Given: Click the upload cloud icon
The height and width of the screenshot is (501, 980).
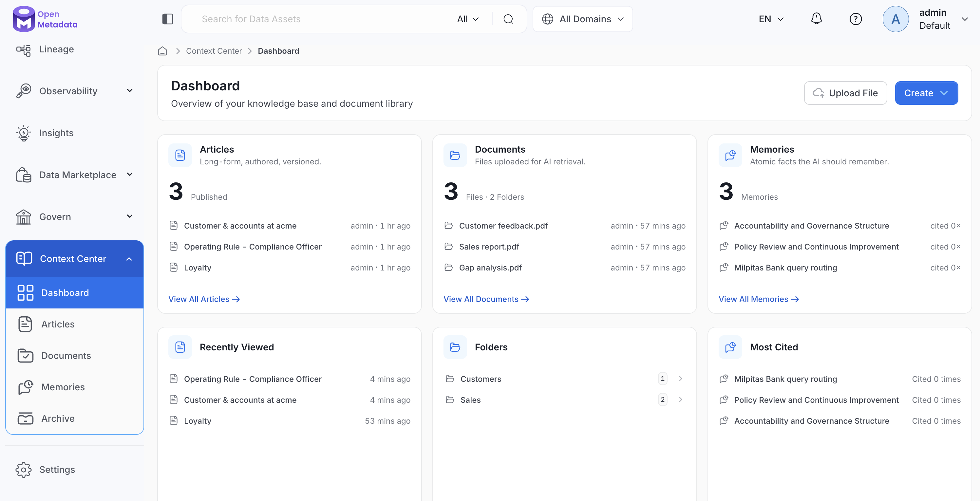Looking at the screenshot, I should coord(818,93).
